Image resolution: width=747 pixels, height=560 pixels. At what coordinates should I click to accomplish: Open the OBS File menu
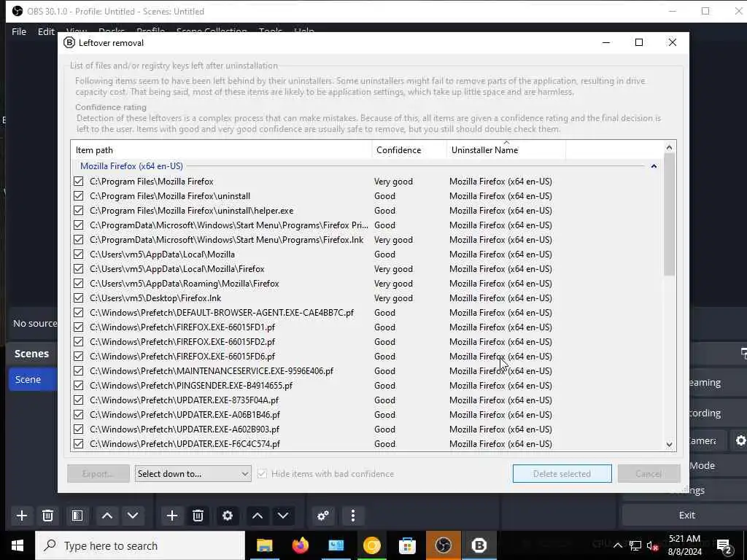pyautogui.click(x=19, y=31)
